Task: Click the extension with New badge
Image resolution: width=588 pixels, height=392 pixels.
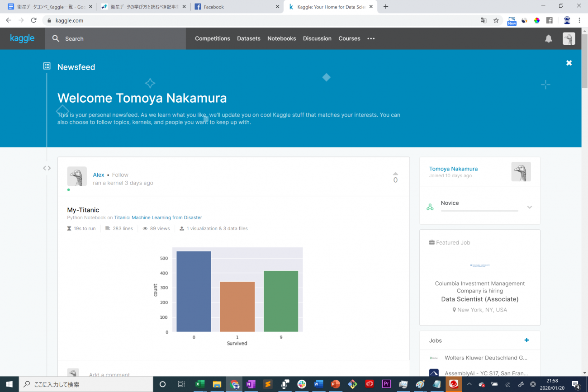Action: (x=512, y=21)
